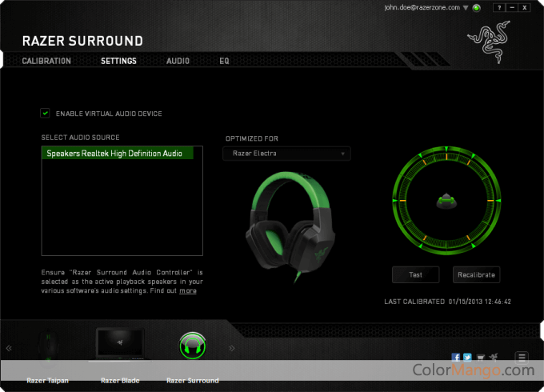Close the Razer Surround window
Image resolution: width=544 pixels, height=392 pixels.
(525, 7)
